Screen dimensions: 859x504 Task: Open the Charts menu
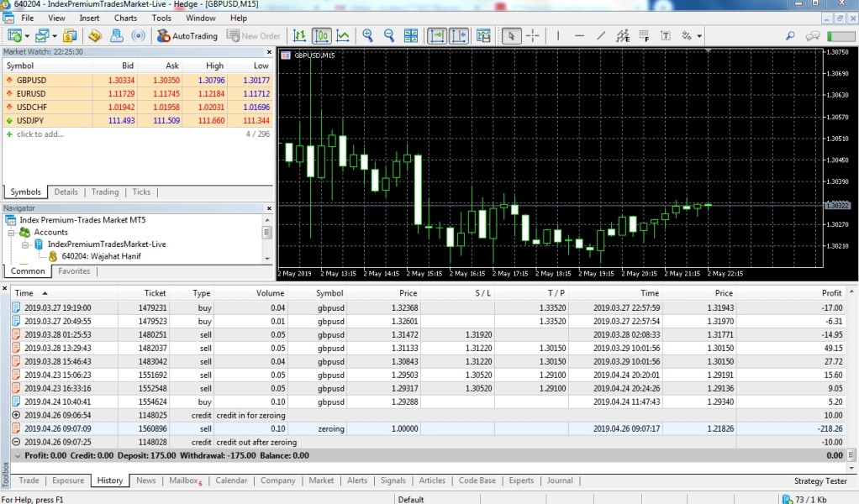(125, 18)
